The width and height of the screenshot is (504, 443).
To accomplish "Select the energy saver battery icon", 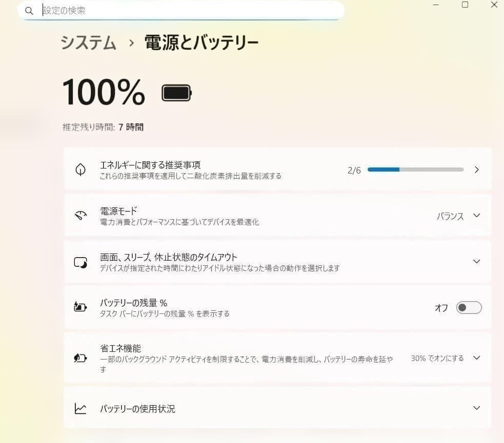I will click(80, 358).
